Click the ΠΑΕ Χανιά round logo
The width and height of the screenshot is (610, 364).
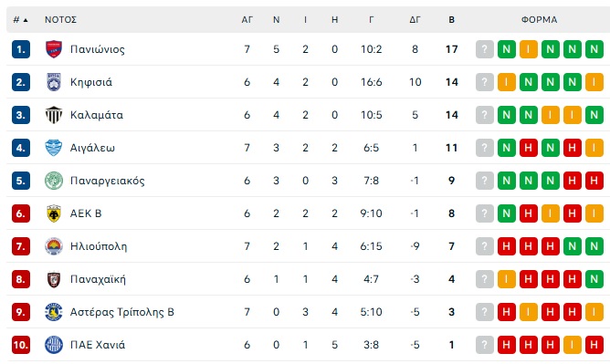(54, 345)
